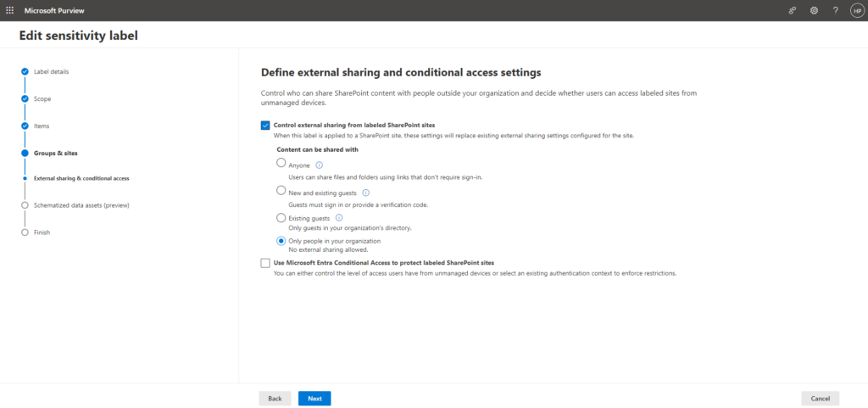Choose the Existing guests radio button

click(x=281, y=217)
